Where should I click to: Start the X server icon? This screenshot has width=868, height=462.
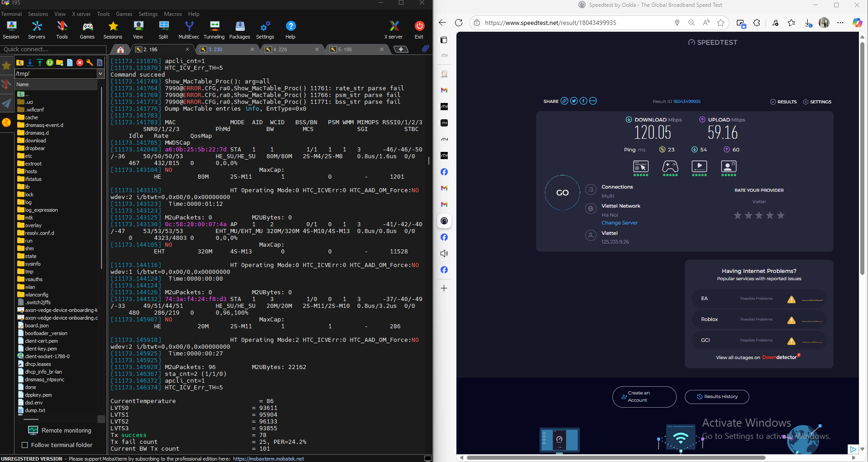[393, 30]
